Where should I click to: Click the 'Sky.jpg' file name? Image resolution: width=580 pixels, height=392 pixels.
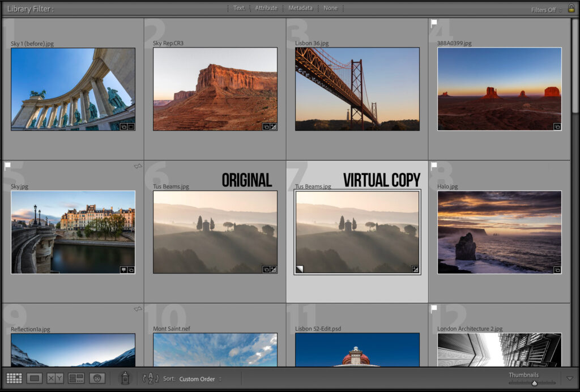(19, 186)
